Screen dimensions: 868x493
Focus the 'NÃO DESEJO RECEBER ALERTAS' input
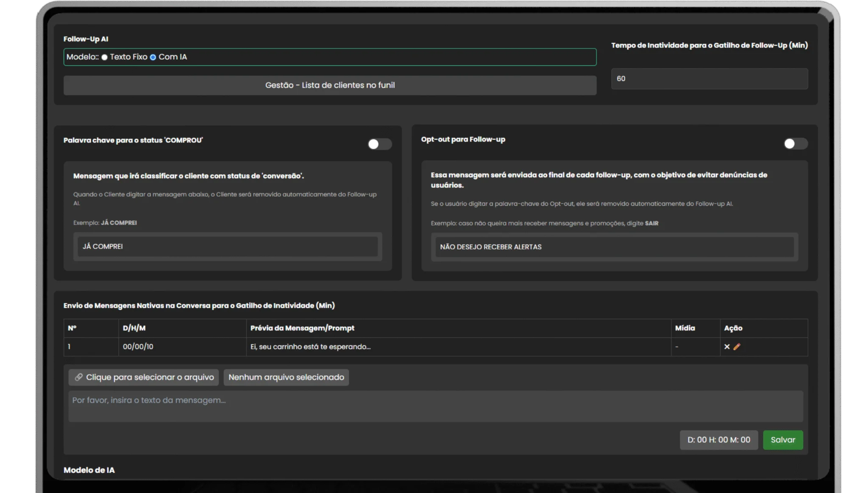[614, 247]
